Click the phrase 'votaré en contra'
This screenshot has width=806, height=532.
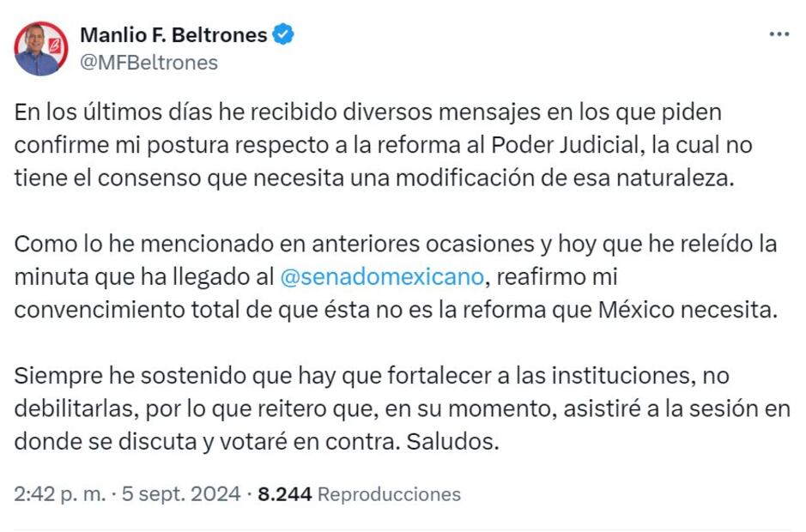point(326,443)
